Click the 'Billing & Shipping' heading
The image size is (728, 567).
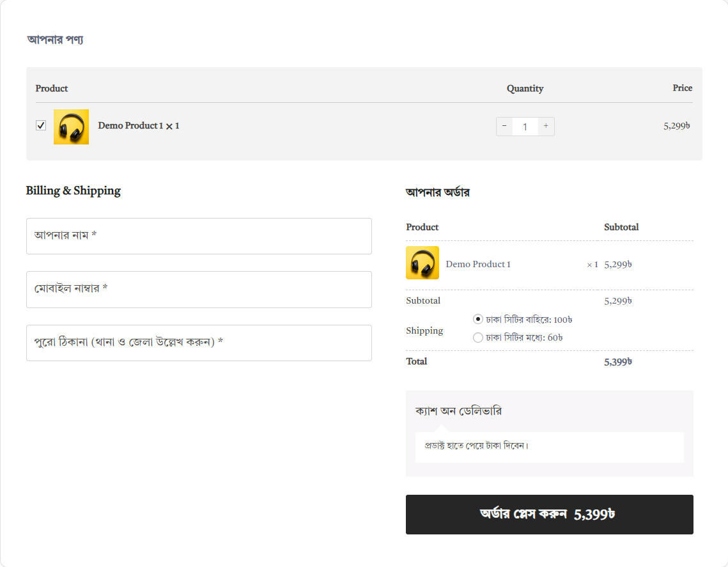[x=74, y=190]
